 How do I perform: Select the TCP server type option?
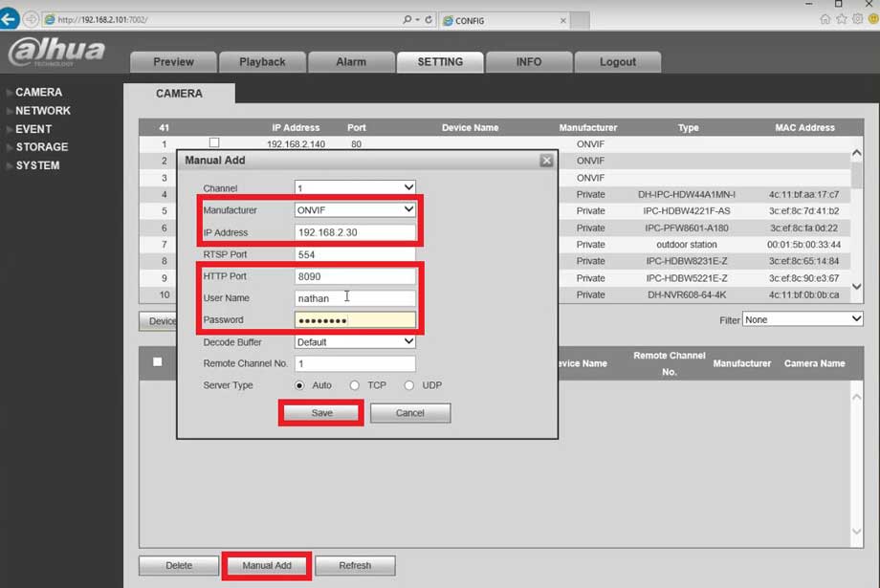[354, 385]
